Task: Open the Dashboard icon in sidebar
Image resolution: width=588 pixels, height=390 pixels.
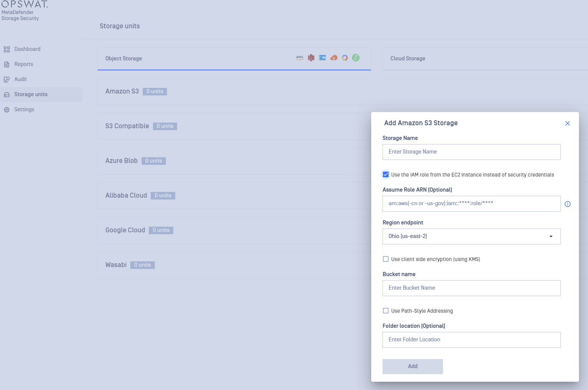Action: pyautogui.click(x=7, y=49)
